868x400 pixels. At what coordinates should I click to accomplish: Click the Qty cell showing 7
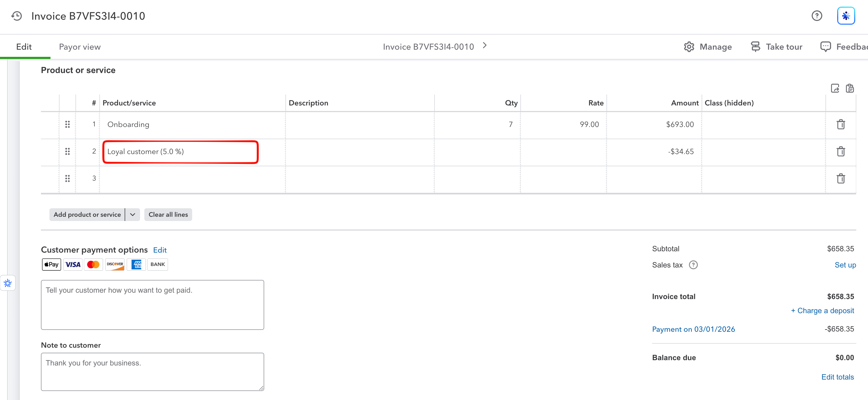pos(477,125)
